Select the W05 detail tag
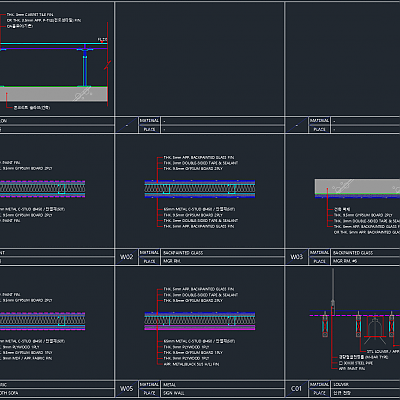 tap(126, 389)
